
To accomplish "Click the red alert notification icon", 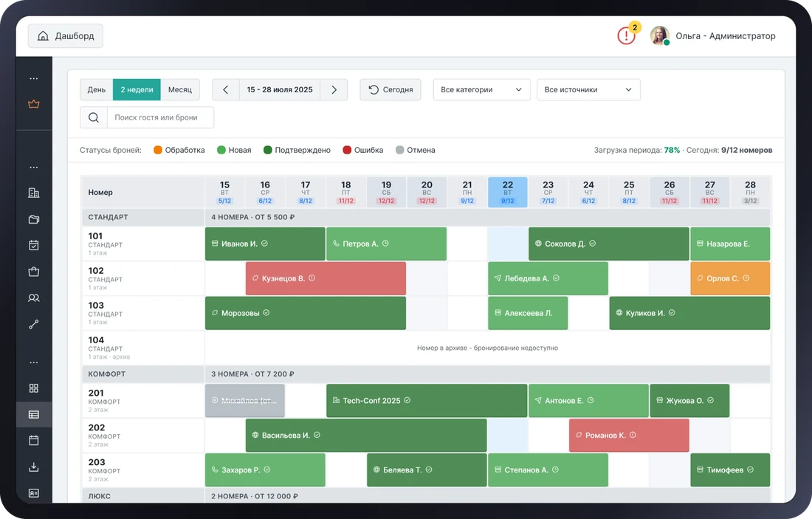I will click(626, 35).
